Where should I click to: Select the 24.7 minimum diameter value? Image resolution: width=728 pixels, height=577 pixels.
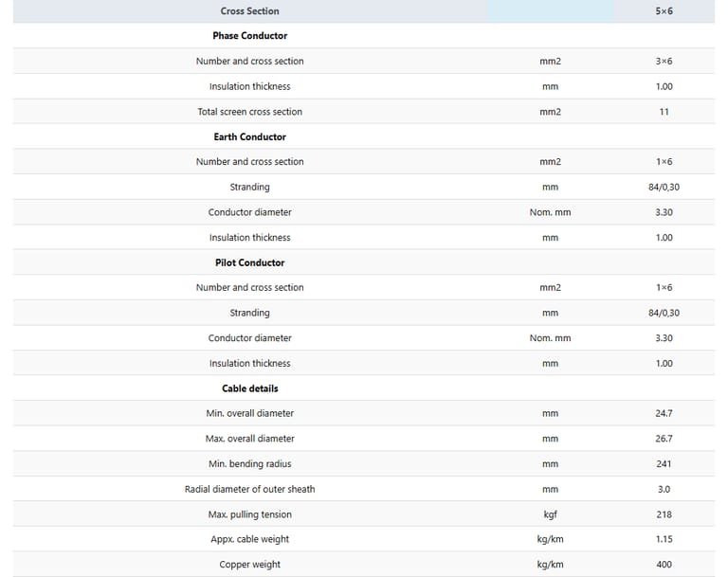coord(664,413)
